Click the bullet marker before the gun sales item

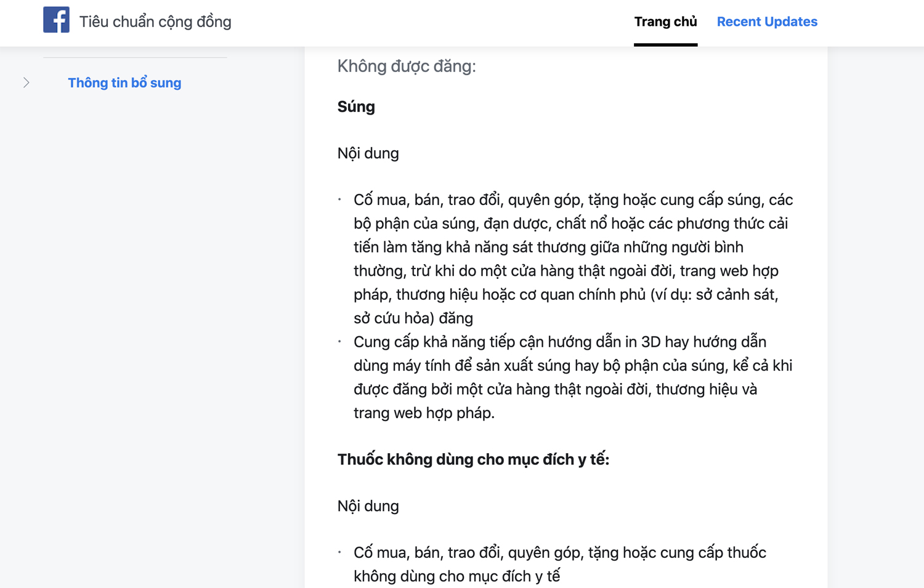[339, 199]
